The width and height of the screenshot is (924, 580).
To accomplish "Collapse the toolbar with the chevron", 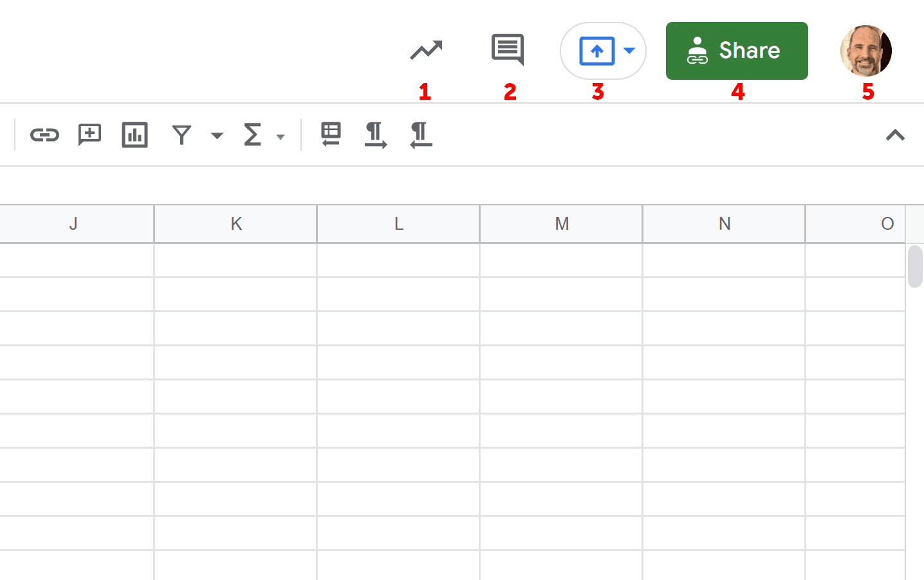I will 895,135.
